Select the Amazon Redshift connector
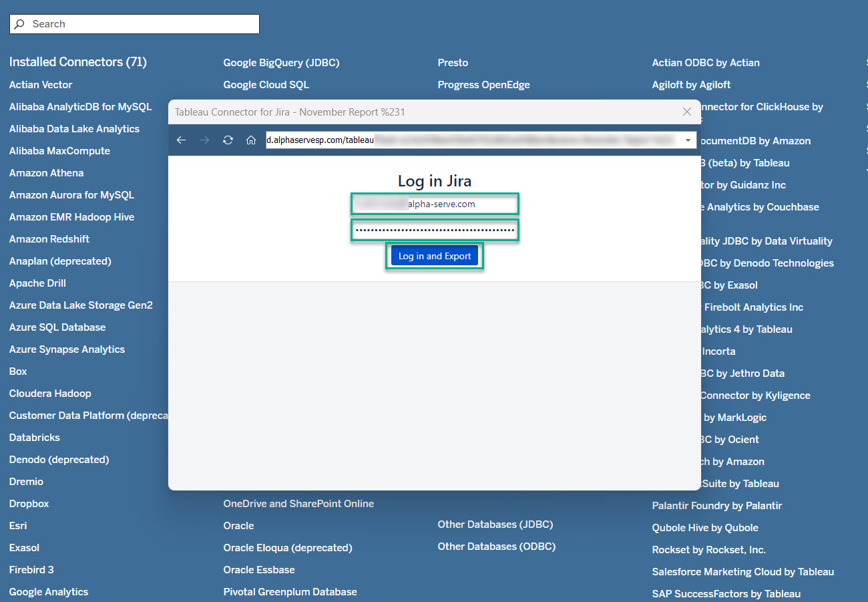Image resolution: width=868 pixels, height=602 pixels. tap(49, 239)
